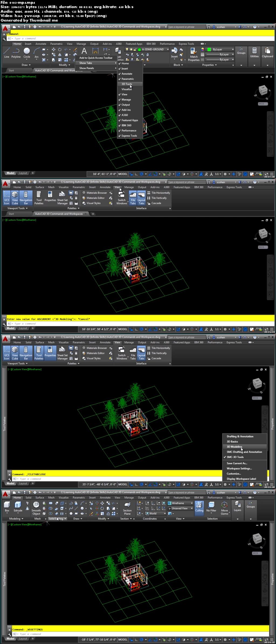Screen dimensions: 276x644
Task: Toggle the Culling selection button
Action: coord(199,506)
